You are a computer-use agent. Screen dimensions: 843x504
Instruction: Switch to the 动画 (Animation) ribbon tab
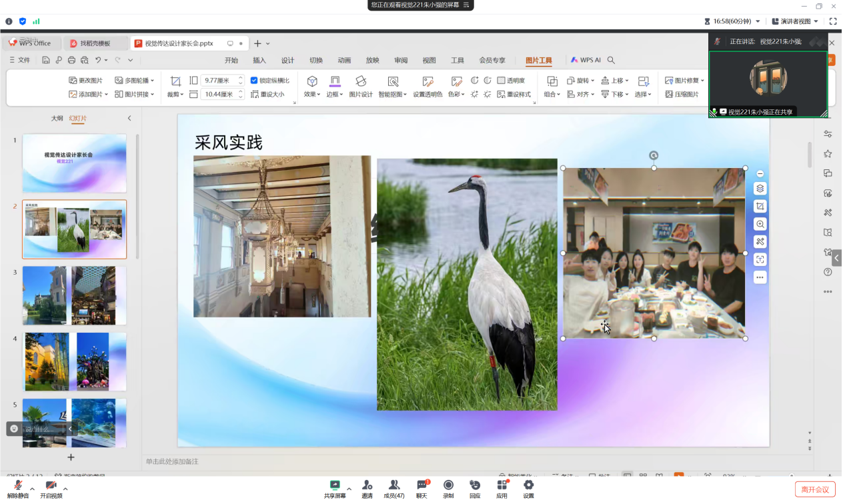pos(344,60)
